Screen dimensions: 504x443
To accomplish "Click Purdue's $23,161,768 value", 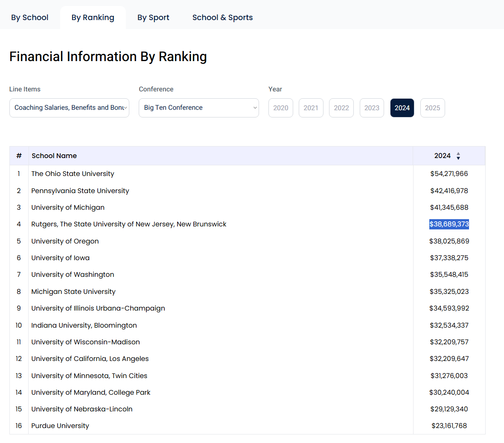I will [449, 426].
